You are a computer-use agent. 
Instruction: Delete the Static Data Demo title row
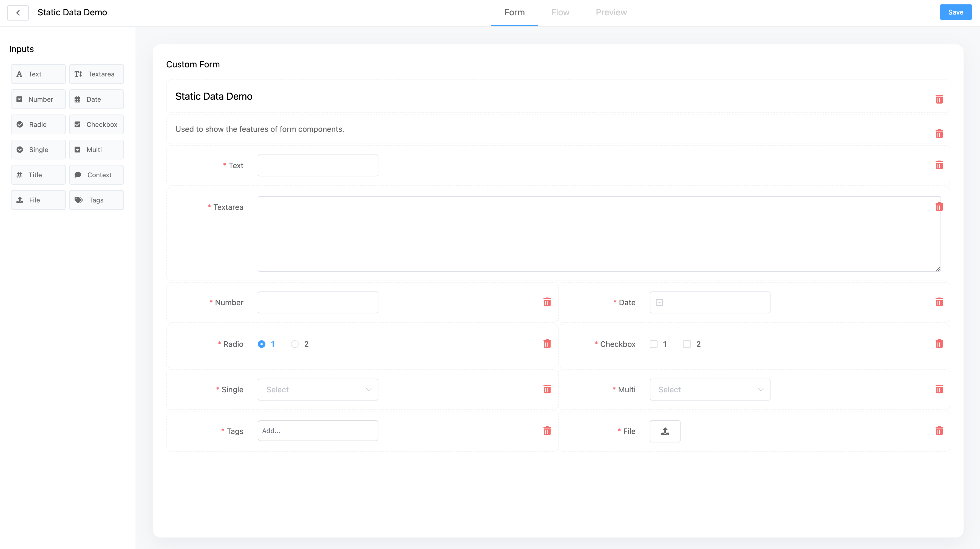pyautogui.click(x=939, y=99)
